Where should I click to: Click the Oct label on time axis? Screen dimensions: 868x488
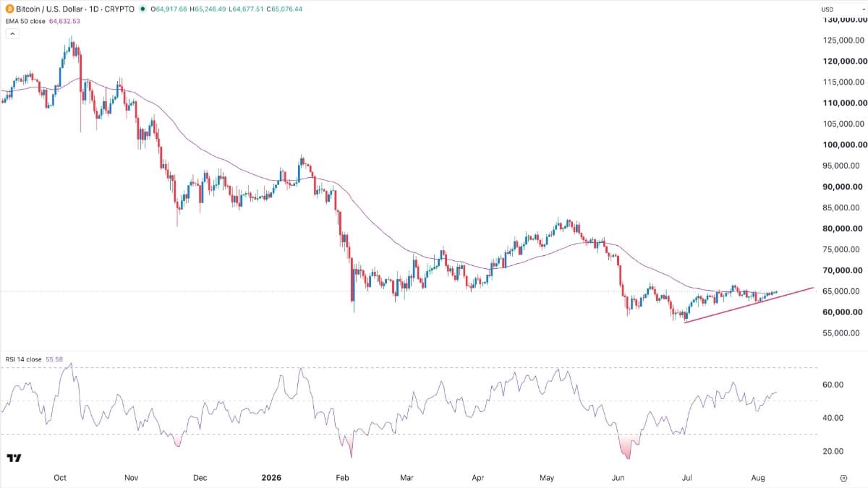pos(61,478)
